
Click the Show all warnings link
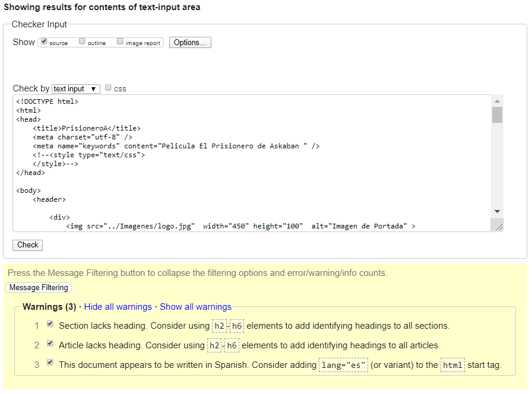pyautogui.click(x=195, y=307)
